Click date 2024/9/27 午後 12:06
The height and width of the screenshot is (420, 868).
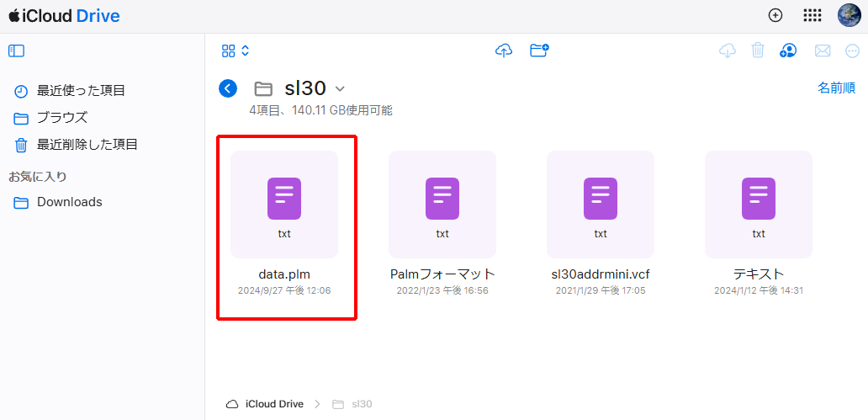(x=284, y=290)
